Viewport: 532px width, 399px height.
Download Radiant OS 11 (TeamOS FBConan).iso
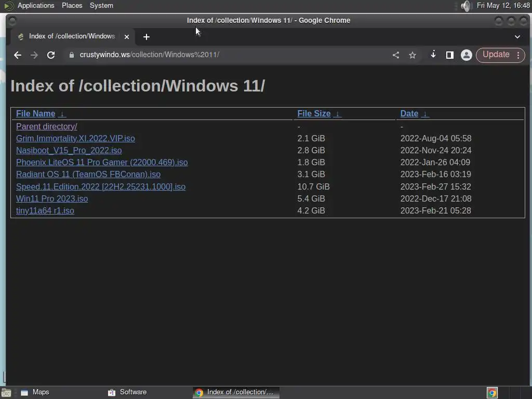[x=88, y=175]
